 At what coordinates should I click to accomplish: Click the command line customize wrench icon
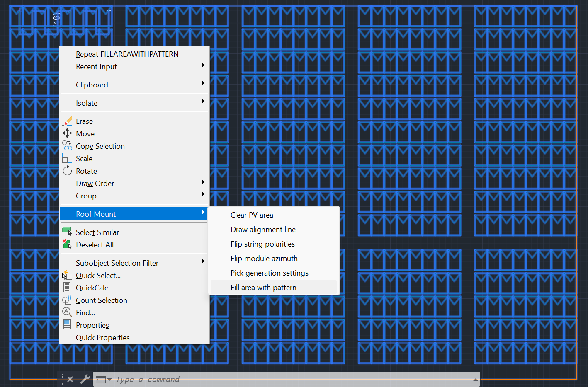[x=85, y=379]
